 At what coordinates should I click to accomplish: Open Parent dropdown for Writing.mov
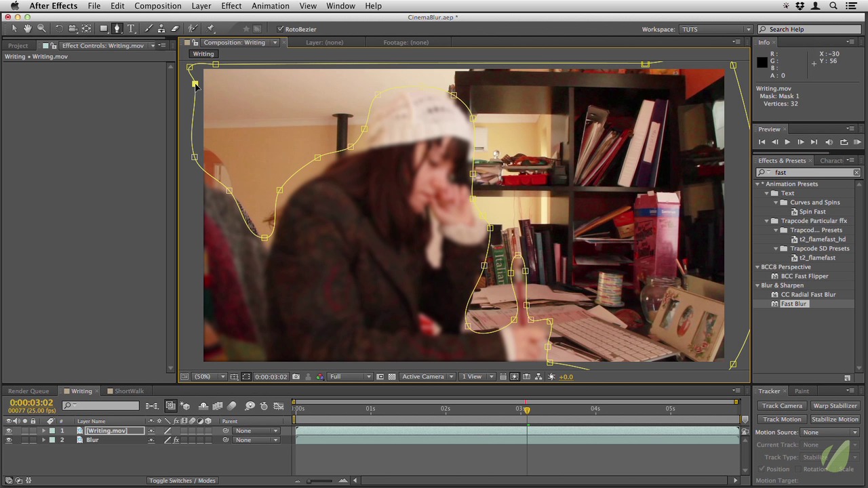pyautogui.click(x=256, y=431)
